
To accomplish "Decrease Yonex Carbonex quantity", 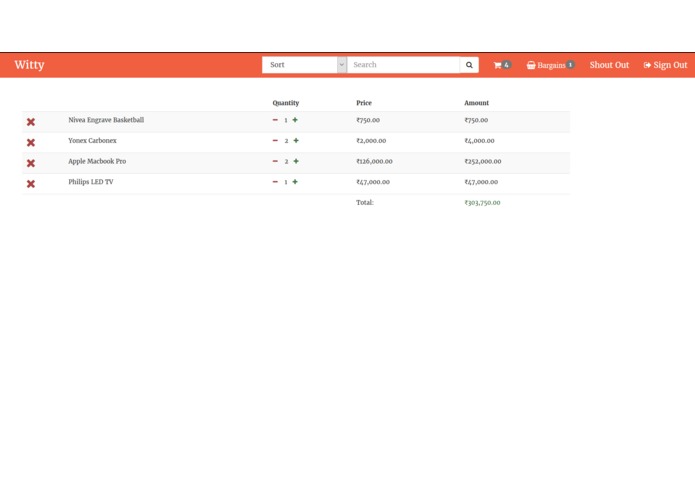I will click(x=275, y=140).
